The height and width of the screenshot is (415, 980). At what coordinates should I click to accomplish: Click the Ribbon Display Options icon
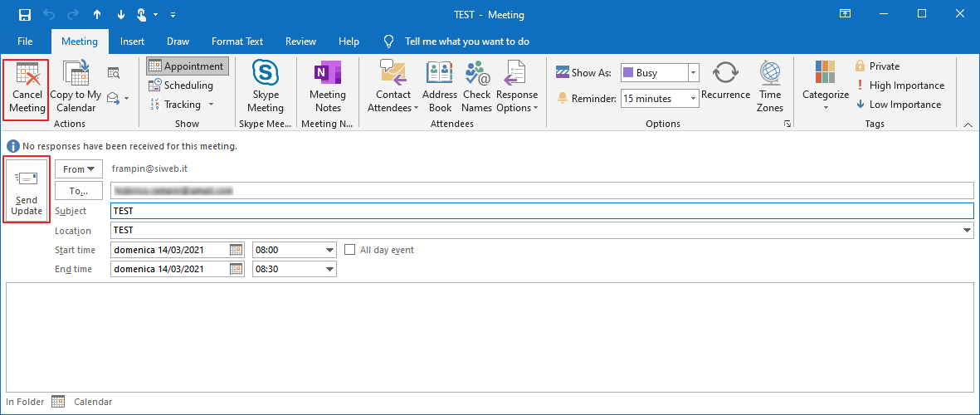point(845,14)
